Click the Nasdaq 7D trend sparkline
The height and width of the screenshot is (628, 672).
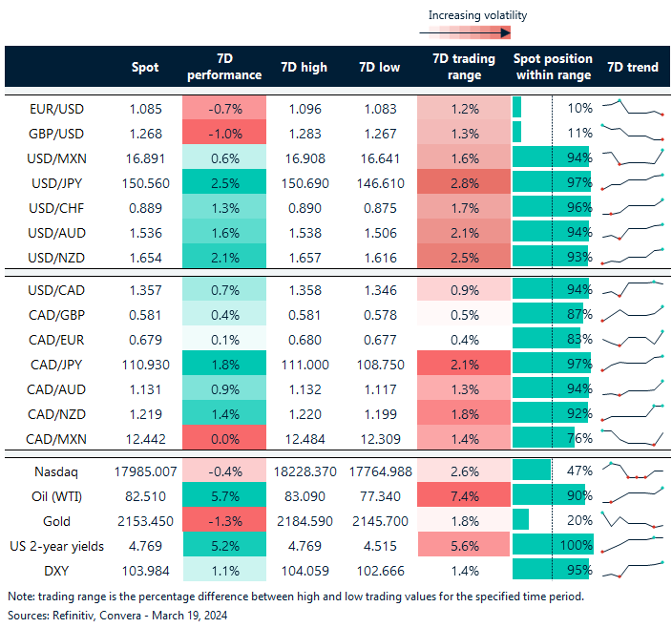point(632,471)
